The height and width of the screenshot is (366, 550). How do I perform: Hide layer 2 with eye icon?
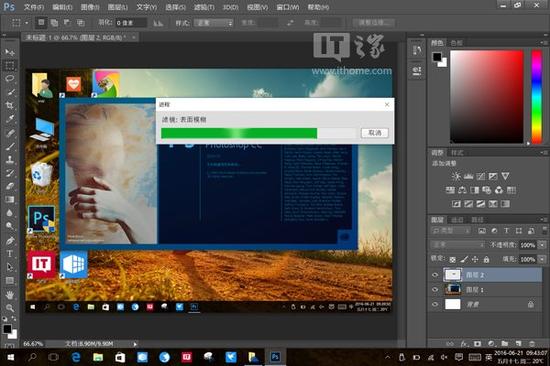point(435,275)
